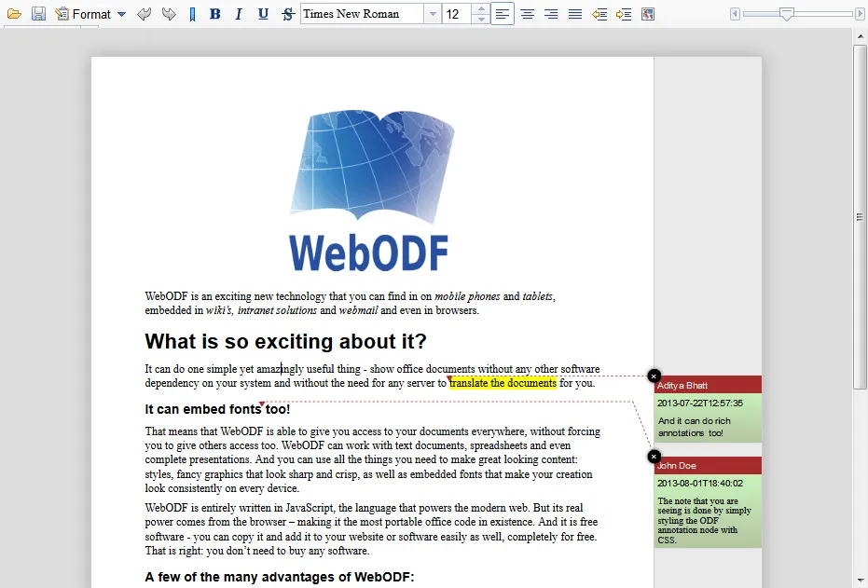Dismiss the Aditya Bhatt annotation

click(x=653, y=376)
